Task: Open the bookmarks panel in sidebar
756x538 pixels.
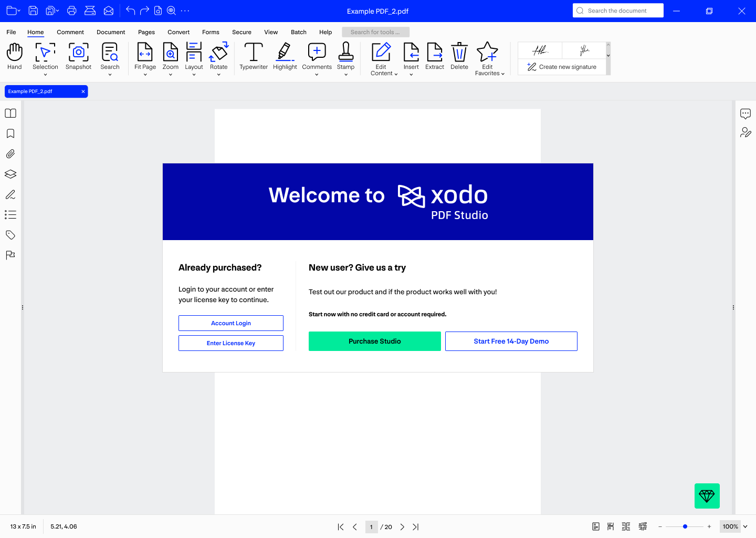Action: pos(10,133)
